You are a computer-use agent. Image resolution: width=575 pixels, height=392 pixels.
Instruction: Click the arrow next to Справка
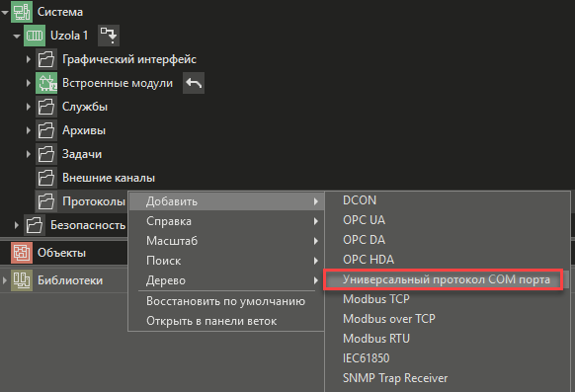[x=316, y=221]
